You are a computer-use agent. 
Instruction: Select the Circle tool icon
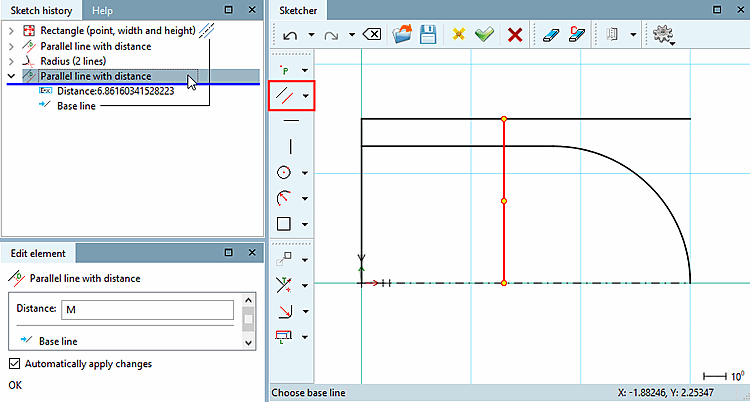285,172
